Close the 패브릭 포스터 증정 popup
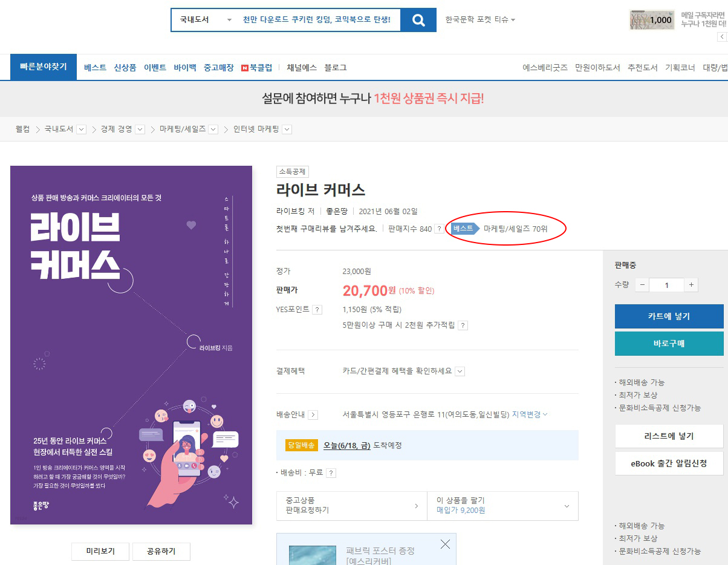The height and width of the screenshot is (565, 728). 446,544
